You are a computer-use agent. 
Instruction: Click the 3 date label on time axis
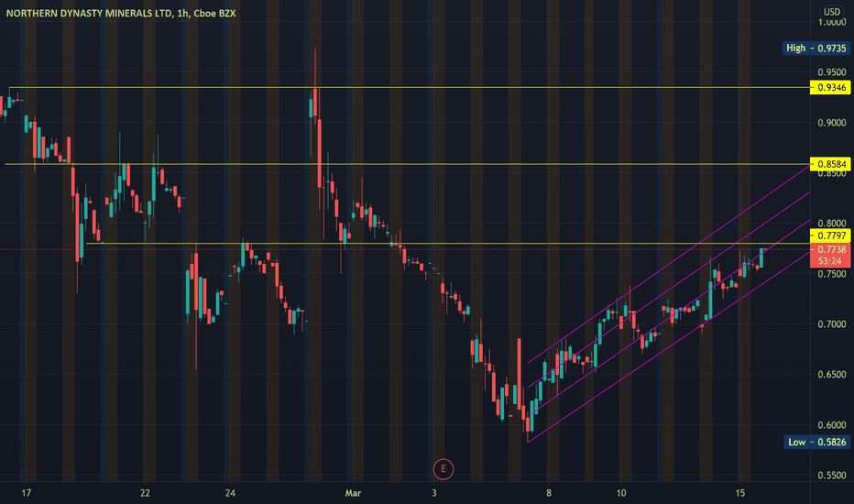tap(434, 493)
